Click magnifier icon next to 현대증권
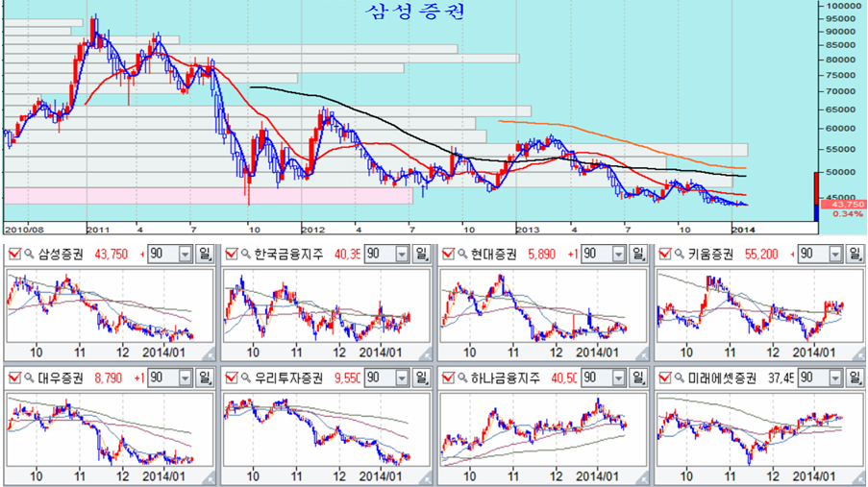The width and height of the screenshot is (868, 487). tap(462, 254)
